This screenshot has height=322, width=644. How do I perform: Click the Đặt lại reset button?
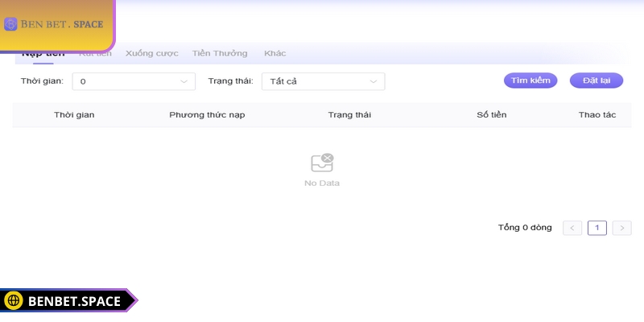597,80
